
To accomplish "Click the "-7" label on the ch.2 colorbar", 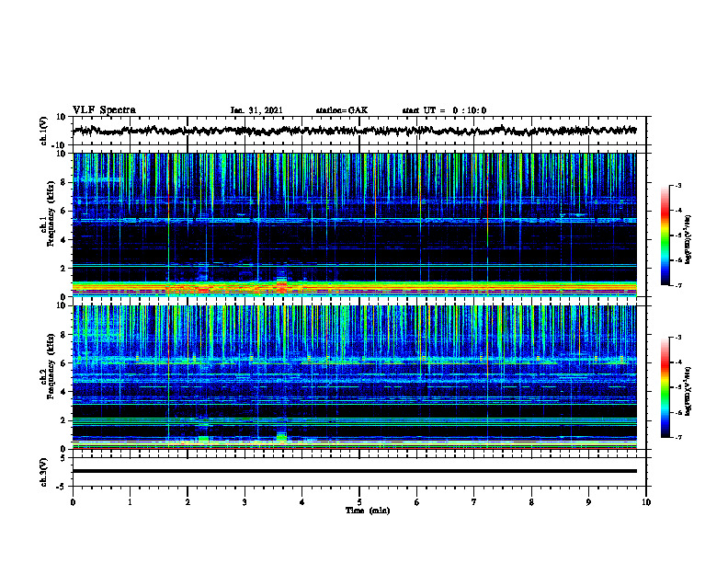I will pyautogui.click(x=678, y=438).
